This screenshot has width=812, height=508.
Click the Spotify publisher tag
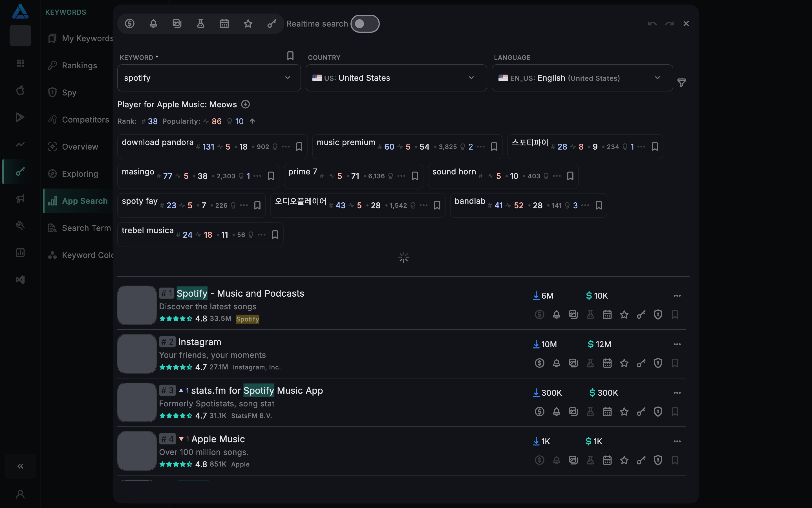point(248,319)
